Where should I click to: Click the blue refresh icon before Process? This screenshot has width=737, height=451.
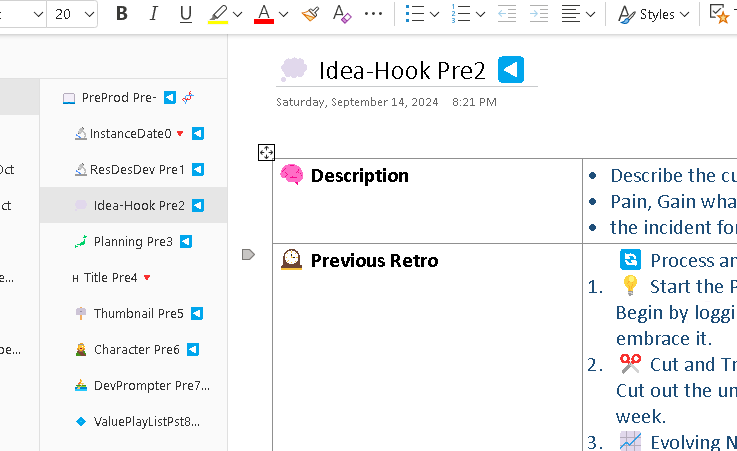pos(630,260)
